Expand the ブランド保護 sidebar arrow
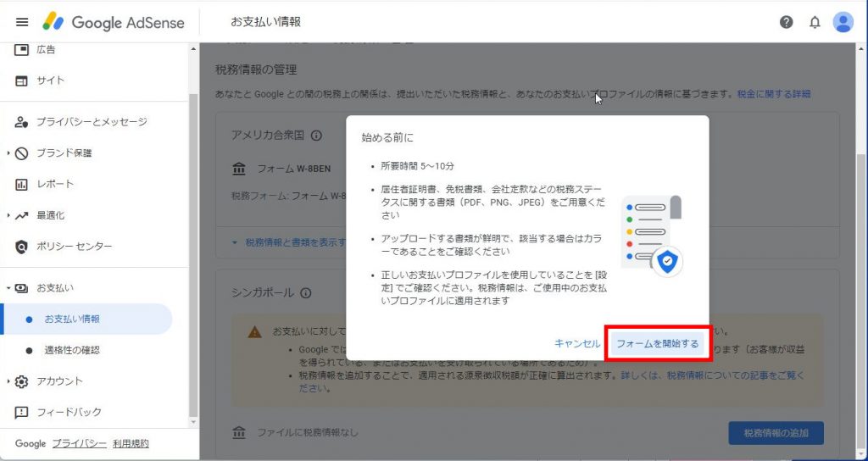The width and height of the screenshot is (868, 461). [x=8, y=153]
